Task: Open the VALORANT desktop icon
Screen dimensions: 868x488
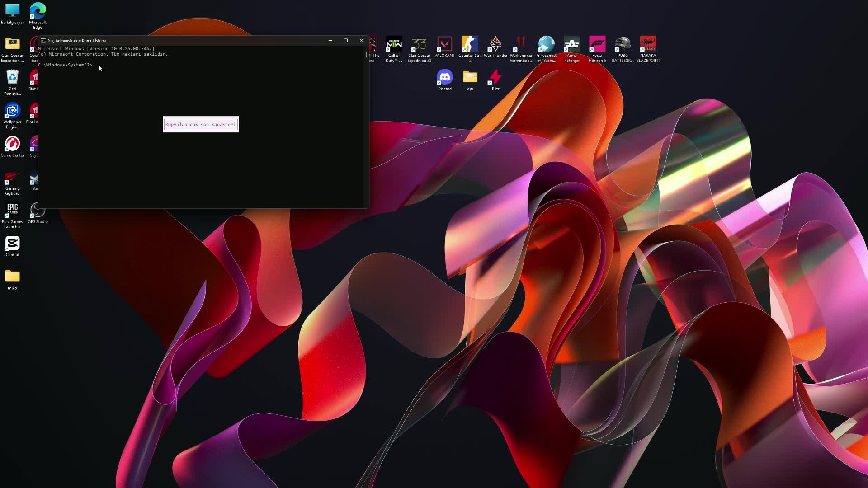Action: (444, 44)
